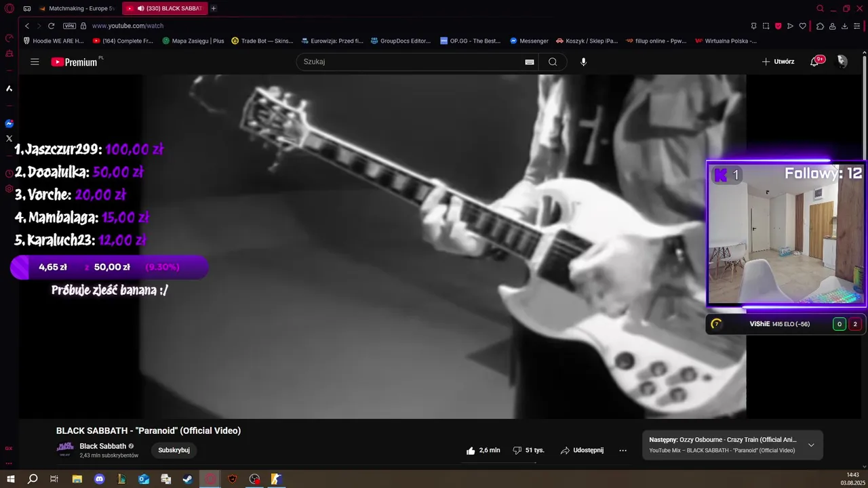
Task: Mute the audio icon on YouTube tab
Action: pos(140,8)
